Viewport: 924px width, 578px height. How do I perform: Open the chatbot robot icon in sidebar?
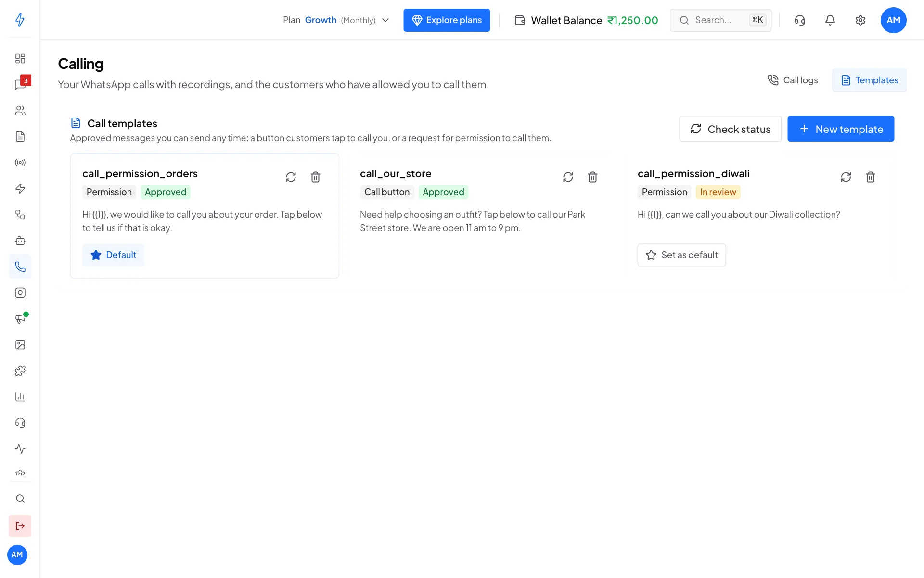point(20,240)
